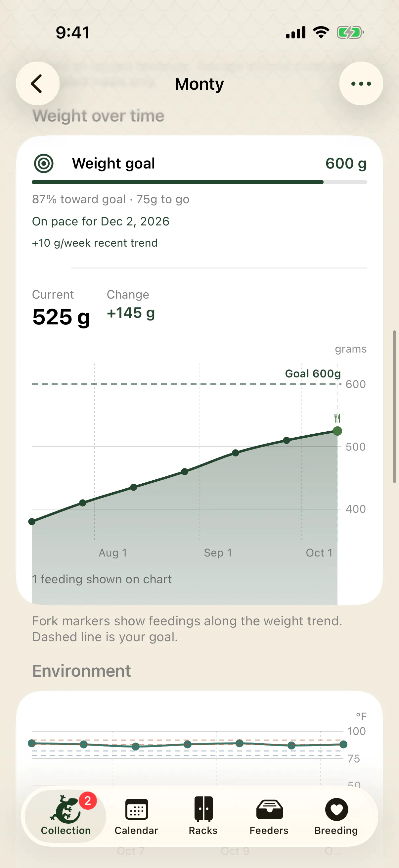Image resolution: width=399 pixels, height=868 pixels.
Task: Tap the 600 g goal value
Action: [346, 164]
